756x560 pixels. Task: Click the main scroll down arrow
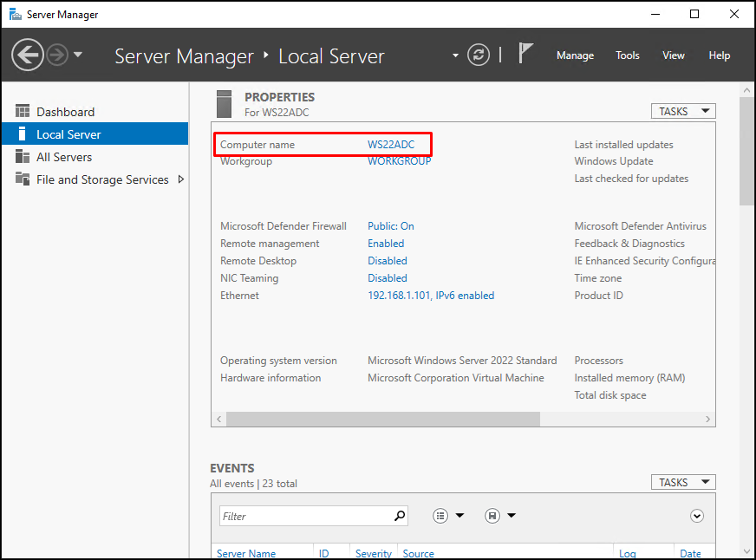click(x=746, y=550)
